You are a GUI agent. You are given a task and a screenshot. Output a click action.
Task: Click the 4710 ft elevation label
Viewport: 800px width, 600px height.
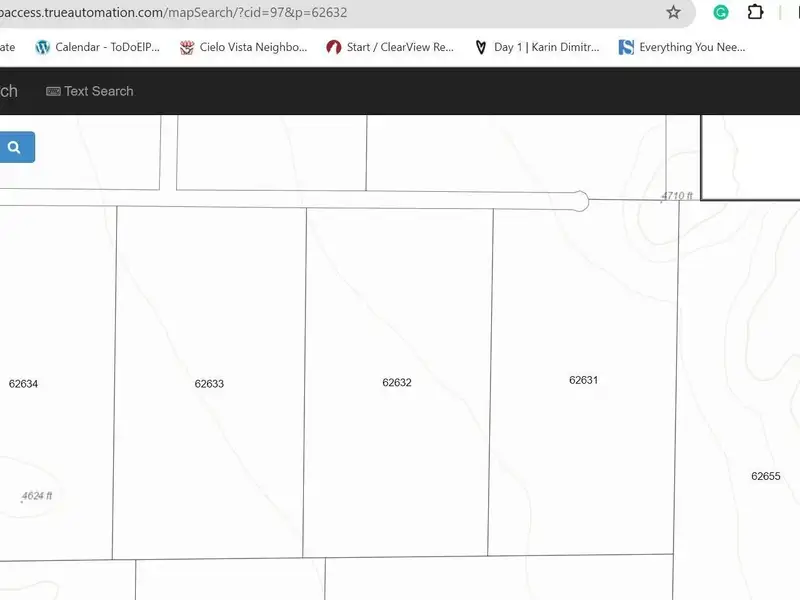tap(677, 196)
